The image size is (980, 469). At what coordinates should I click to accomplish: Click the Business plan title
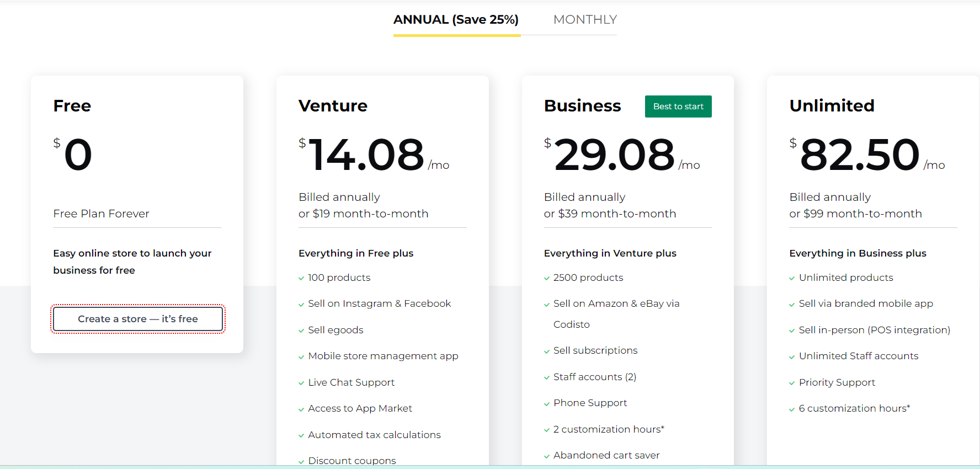click(583, 105)
